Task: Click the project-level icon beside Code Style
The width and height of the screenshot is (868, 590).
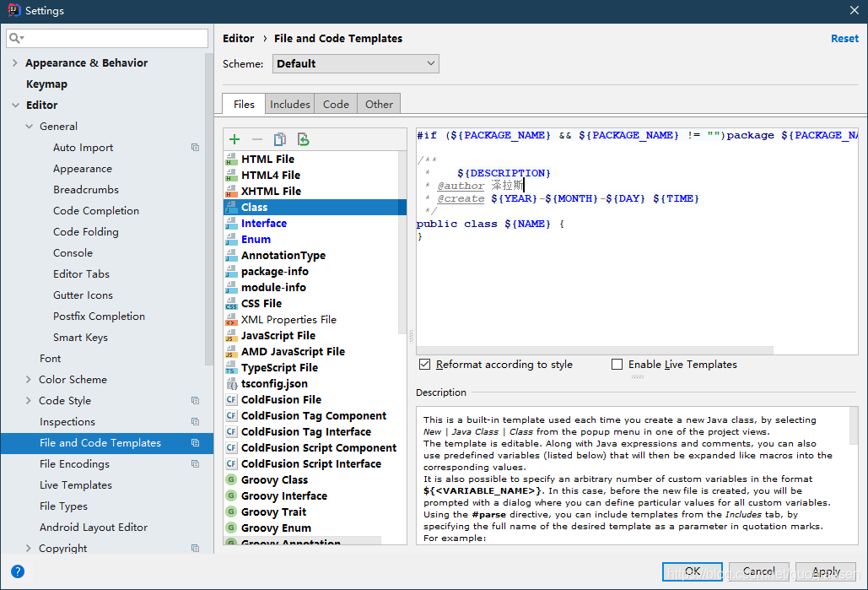Action: tap(195, 401)
